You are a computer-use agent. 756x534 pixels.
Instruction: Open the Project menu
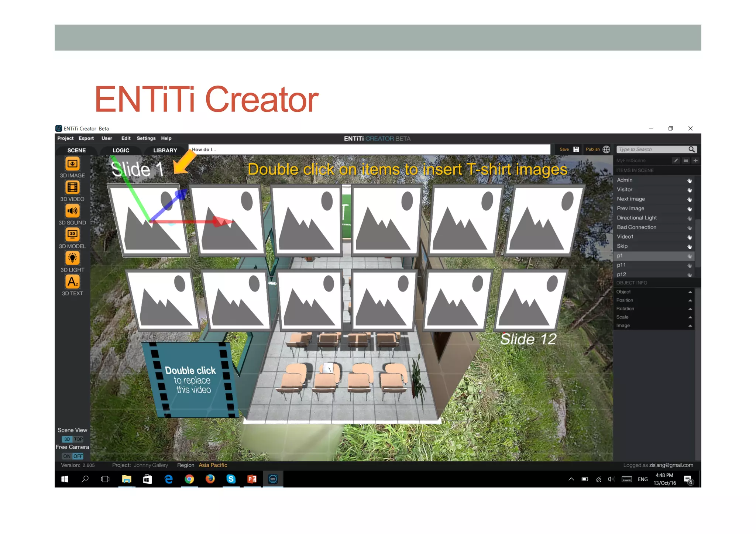[65, 138]
